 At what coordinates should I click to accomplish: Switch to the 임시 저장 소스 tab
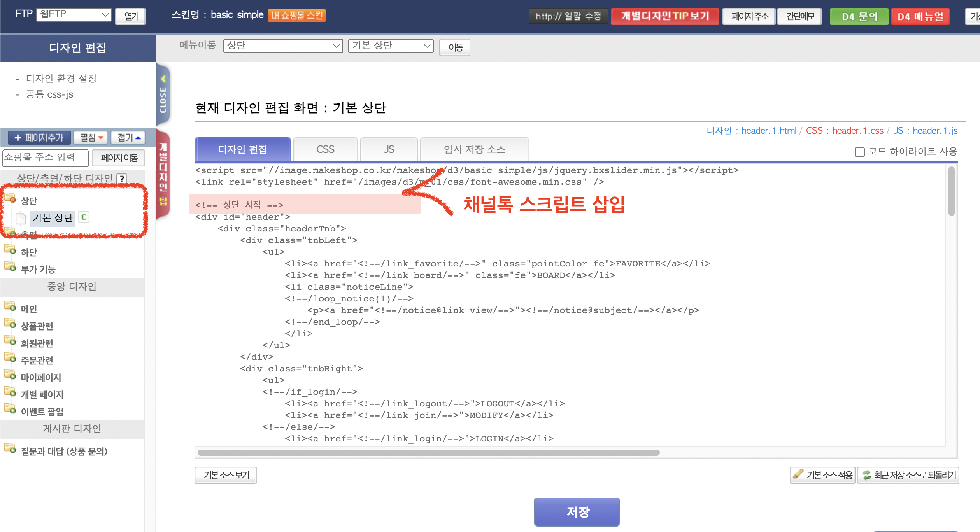coord(474,149)
